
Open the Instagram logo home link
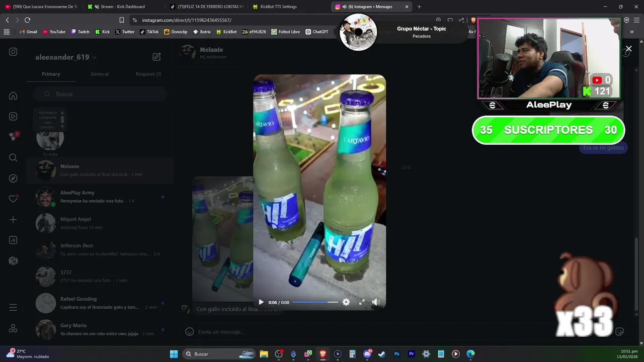(x=13, y=52)
